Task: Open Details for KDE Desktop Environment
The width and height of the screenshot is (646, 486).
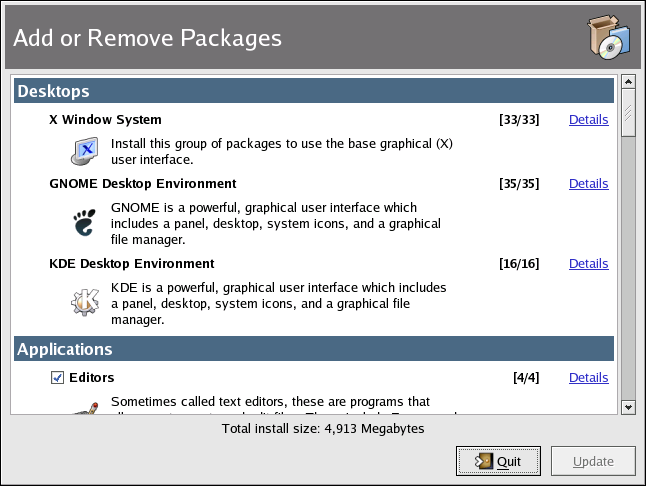Action: click(588, 264)
